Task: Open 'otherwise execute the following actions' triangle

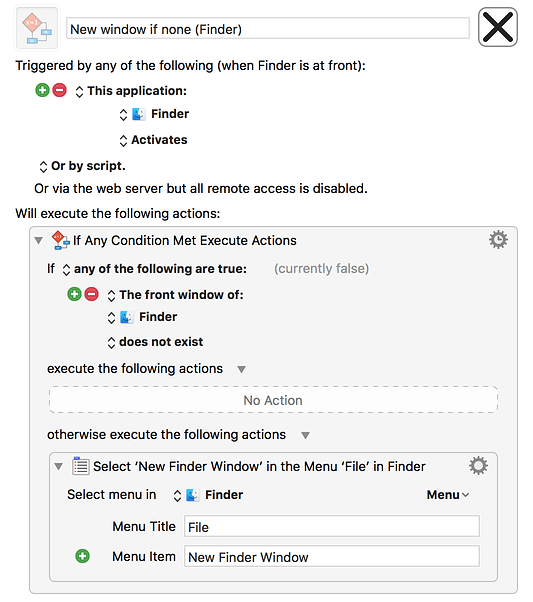Action: tap(305, 435)
